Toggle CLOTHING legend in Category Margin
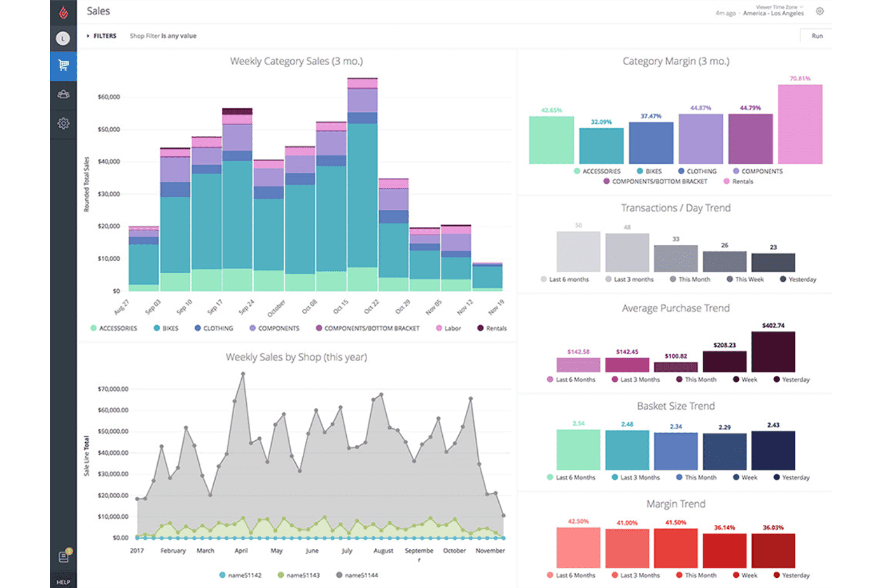 (697, 172)
